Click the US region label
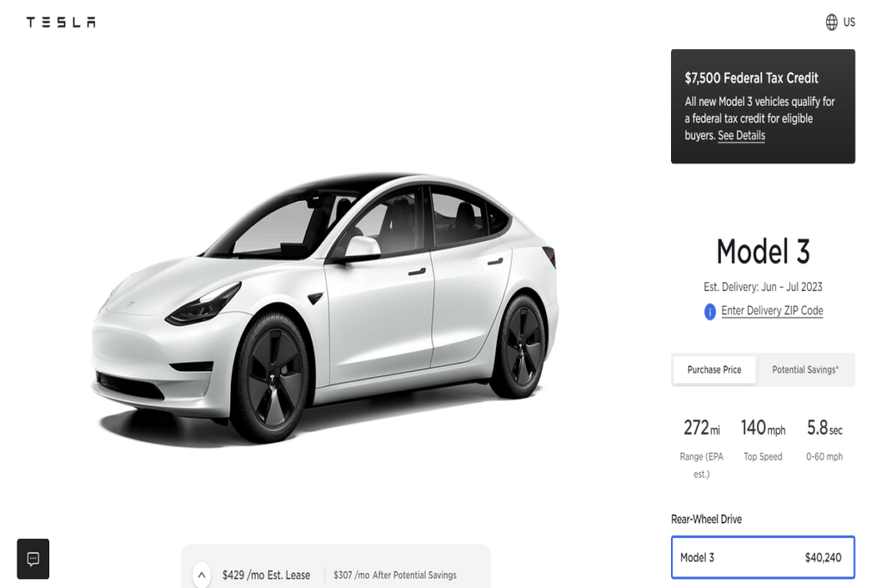Screen dimensions: 882x588 click(x=848, y=22)
